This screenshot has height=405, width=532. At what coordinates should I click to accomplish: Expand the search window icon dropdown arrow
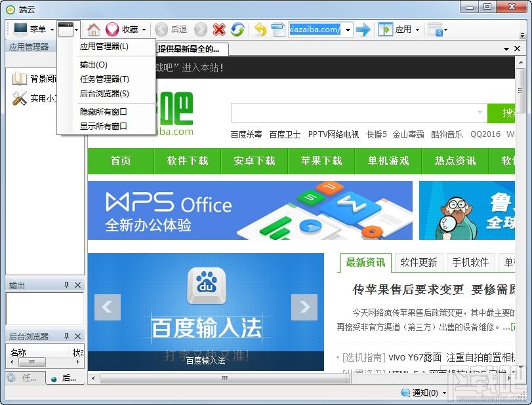pos(446,30)
